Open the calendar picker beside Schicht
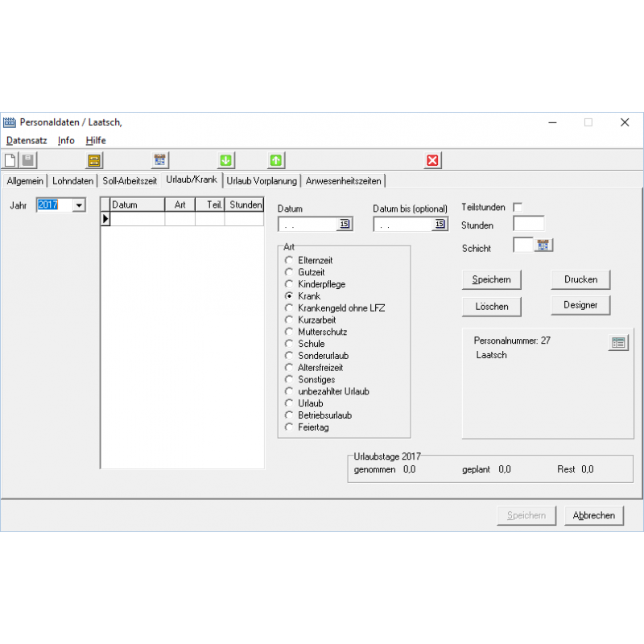644x644 pixels. [x=545, y=246]
